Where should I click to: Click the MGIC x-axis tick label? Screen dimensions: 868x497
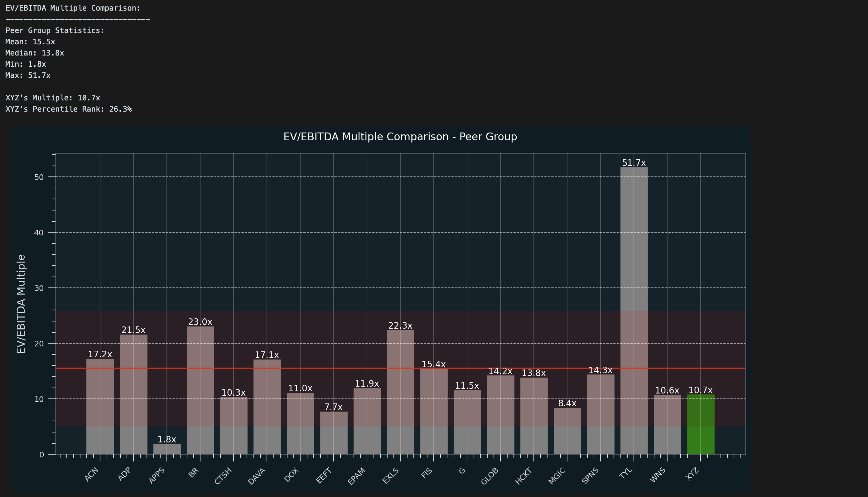[x=557, y=476]
